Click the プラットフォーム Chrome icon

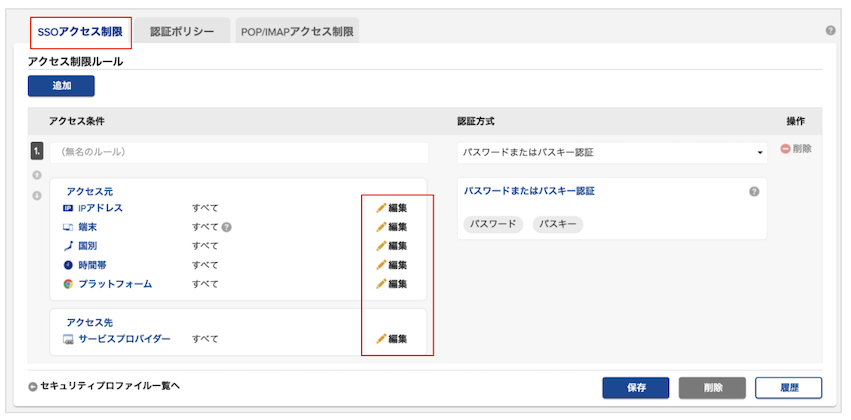[68, 284]
